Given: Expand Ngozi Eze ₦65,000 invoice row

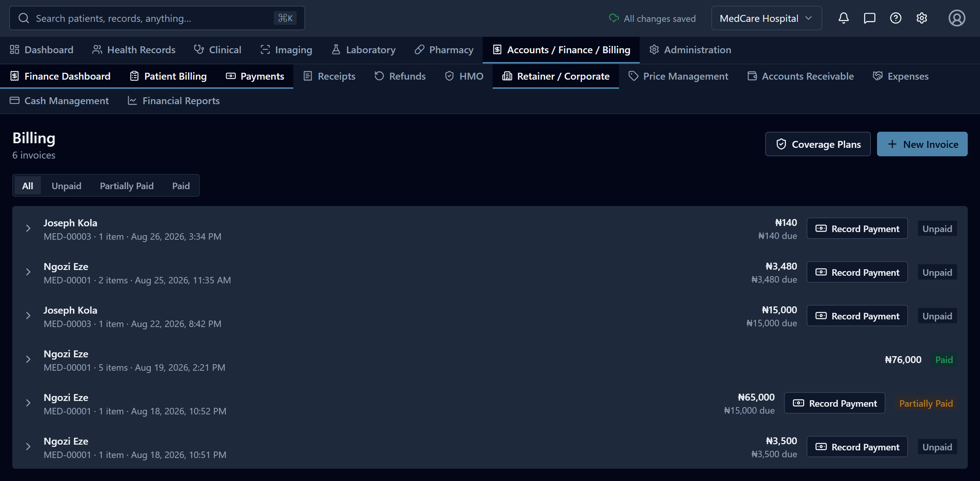Looking at the screenshot, I should (x=28, y=403).
